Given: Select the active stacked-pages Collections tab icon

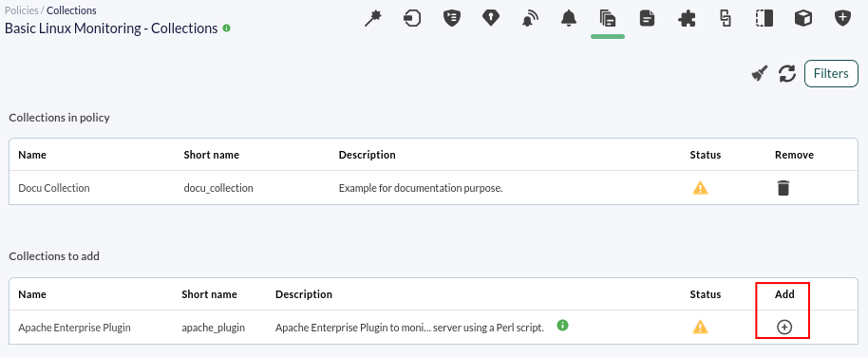Looking at the screenshot, I should [x=608, y=19].
